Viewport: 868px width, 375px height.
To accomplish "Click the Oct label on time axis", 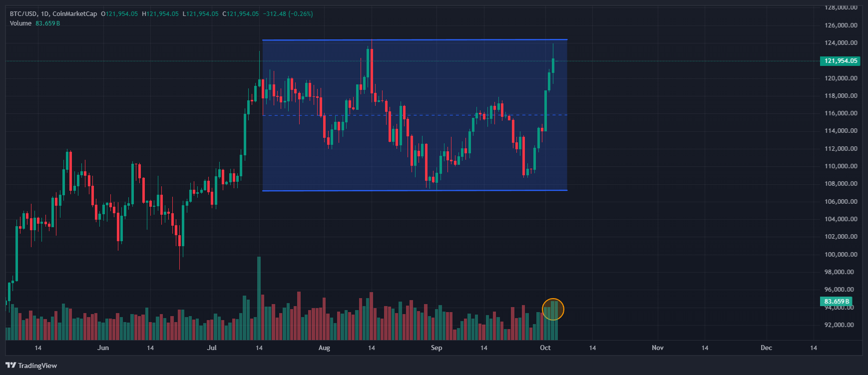I will 545,348.
